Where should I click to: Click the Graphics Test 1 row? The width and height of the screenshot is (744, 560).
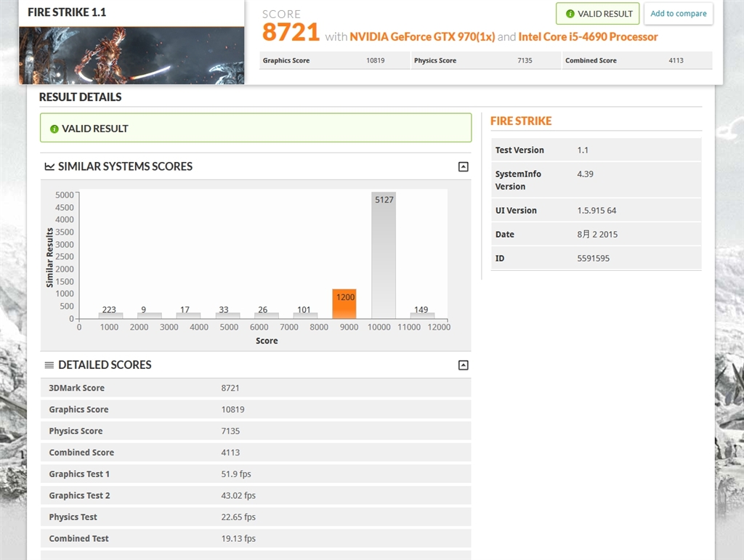256,474
